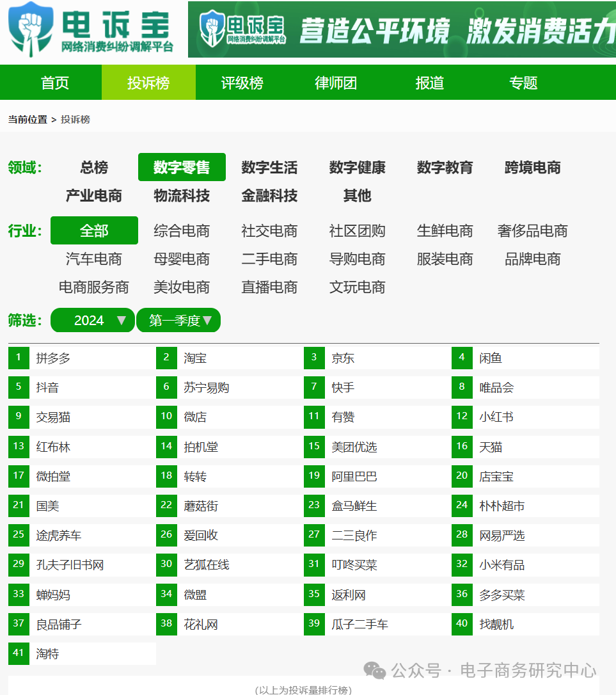
Task: Select the 直播电商 industry filter
Action: click(x=270, y=287)
